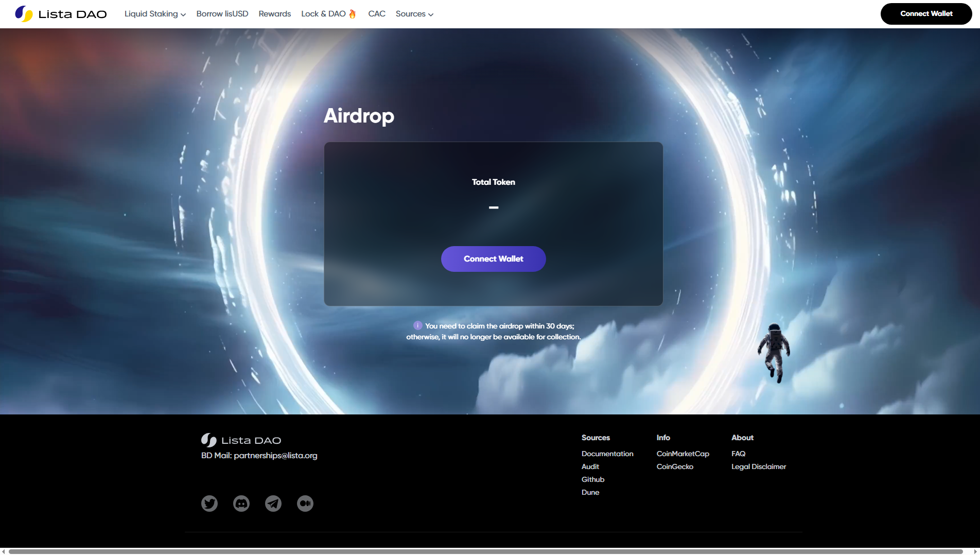Click the scrollbar left arrow

coord(4,551)
